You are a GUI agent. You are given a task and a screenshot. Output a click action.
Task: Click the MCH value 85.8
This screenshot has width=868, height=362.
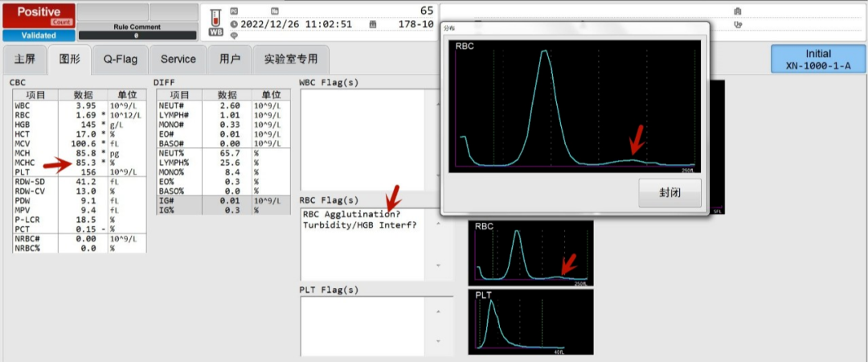pos(84,154)
